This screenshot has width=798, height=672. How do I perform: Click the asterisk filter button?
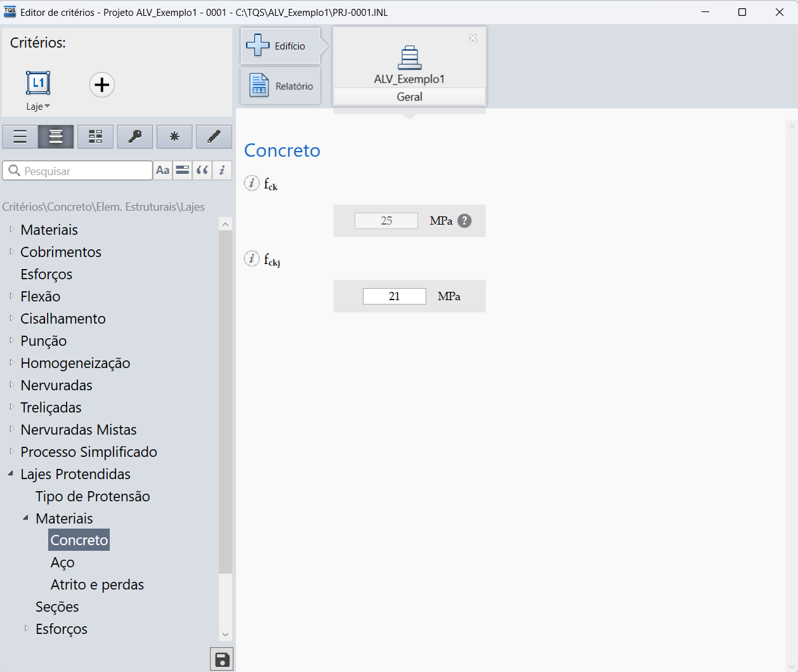(x=174, y=136)
